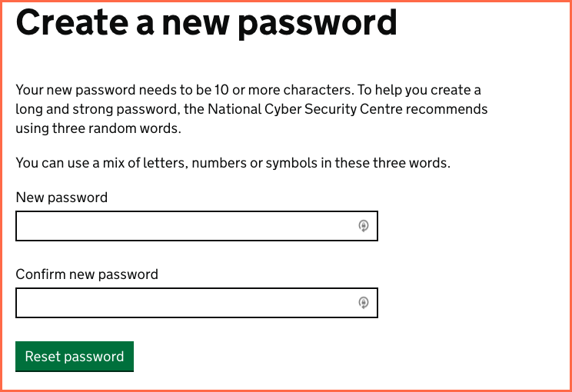The image size is (572, 392).
Task: Click the left edge inside the Confirm new password box
Action: [23, 303]
